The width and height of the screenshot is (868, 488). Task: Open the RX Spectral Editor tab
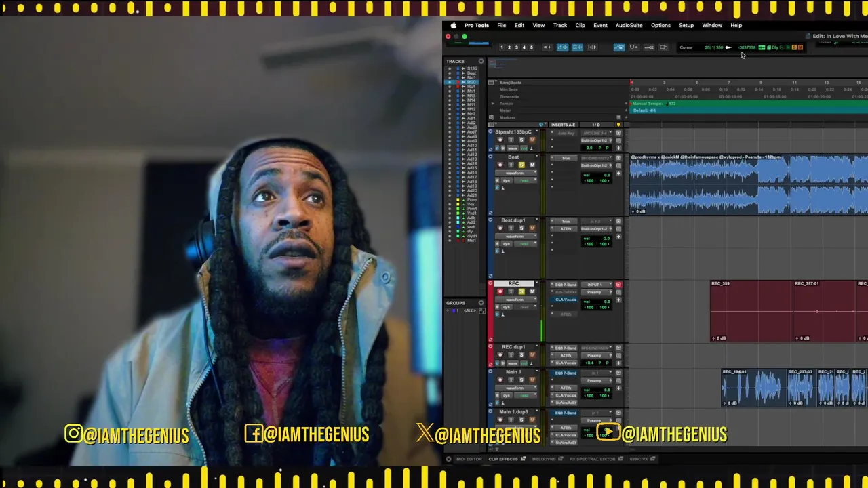(596, 459)
